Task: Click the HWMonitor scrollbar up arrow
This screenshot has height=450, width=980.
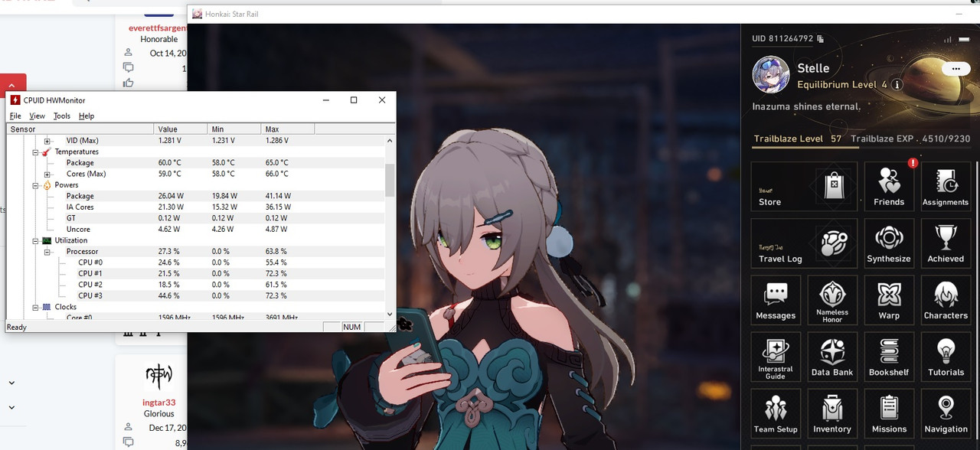Action: point(390,141)
